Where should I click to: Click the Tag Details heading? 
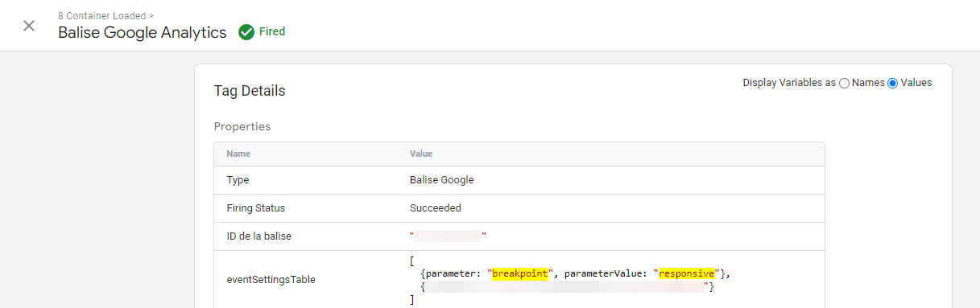[x=250, y=91]
